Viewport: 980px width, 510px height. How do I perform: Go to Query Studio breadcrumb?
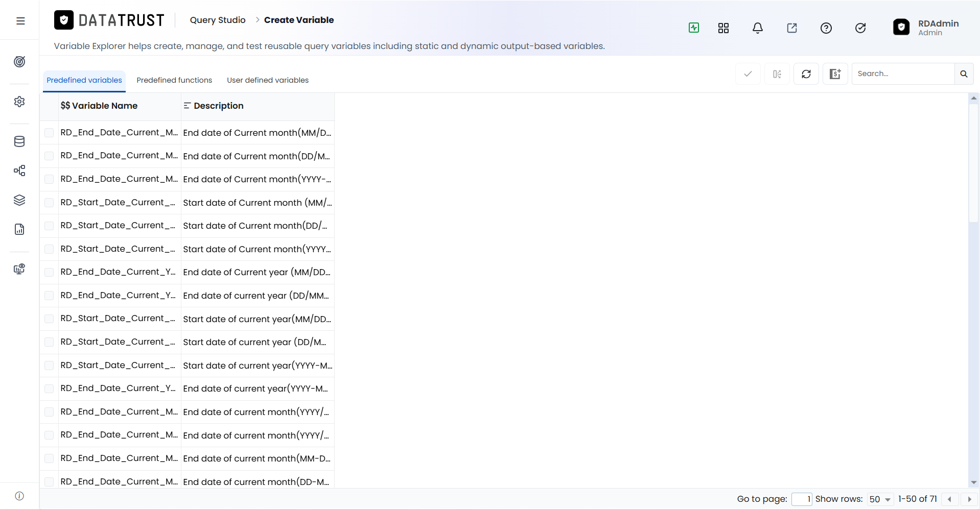coord(218,20)
